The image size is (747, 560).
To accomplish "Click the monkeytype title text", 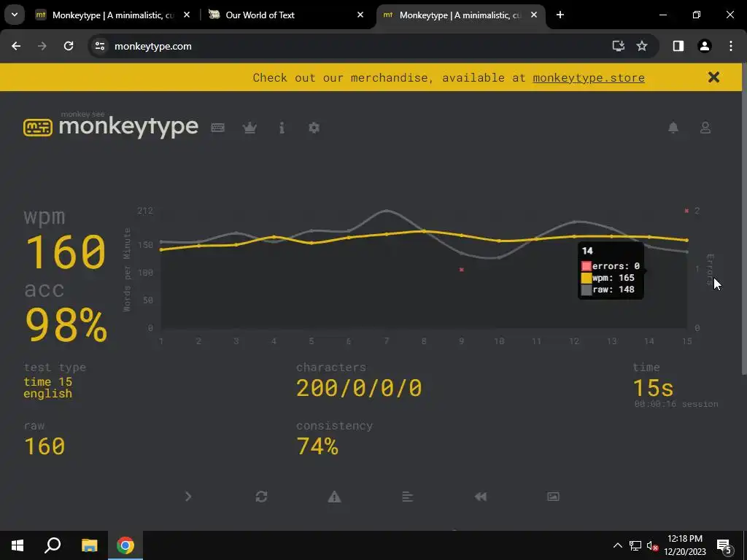I will (128, 127).
